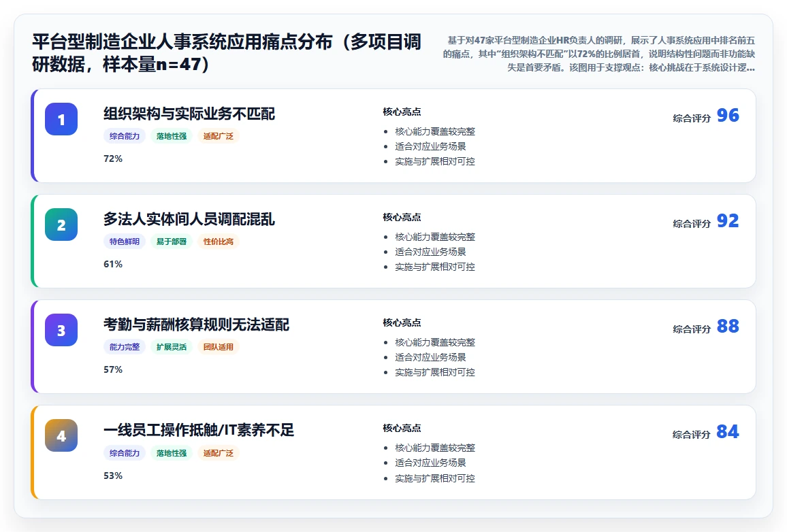Image resolution: width=787 pixels, height=532 pixels.
Task: Click 综合评分 label beside 96
Action: (x=692, y=118)
